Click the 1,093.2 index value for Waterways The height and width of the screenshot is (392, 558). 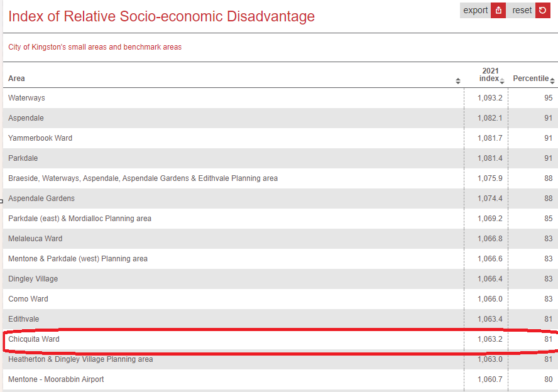coord(490,98)
